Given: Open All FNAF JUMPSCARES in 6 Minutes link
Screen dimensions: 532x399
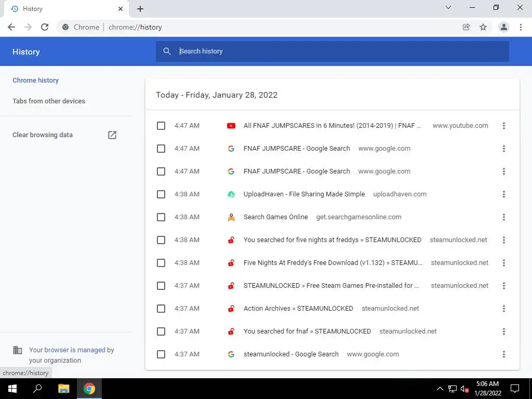Looking at the screenshot, I should pyautogui.click(x=332, y=126).
